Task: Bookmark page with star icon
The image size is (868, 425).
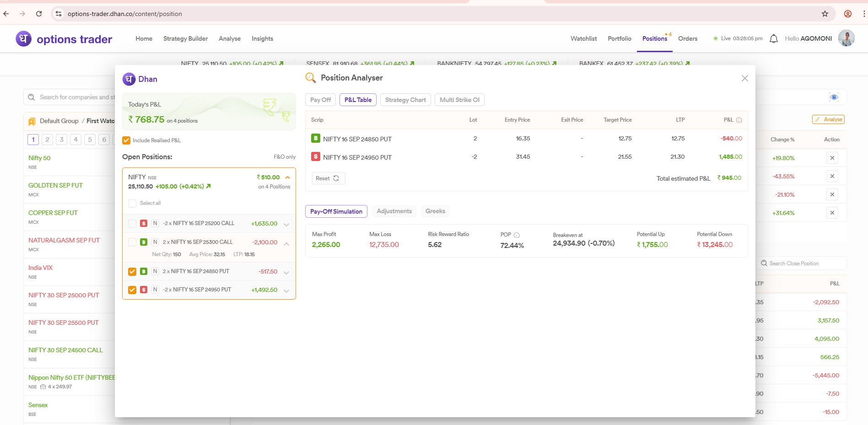Action: coord(825,14)
